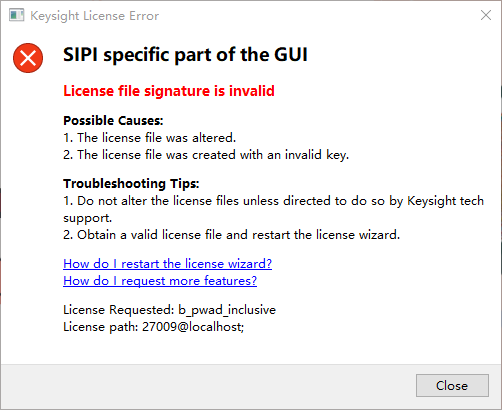Select the 'created with an invalid key' line

click(206, 155)
